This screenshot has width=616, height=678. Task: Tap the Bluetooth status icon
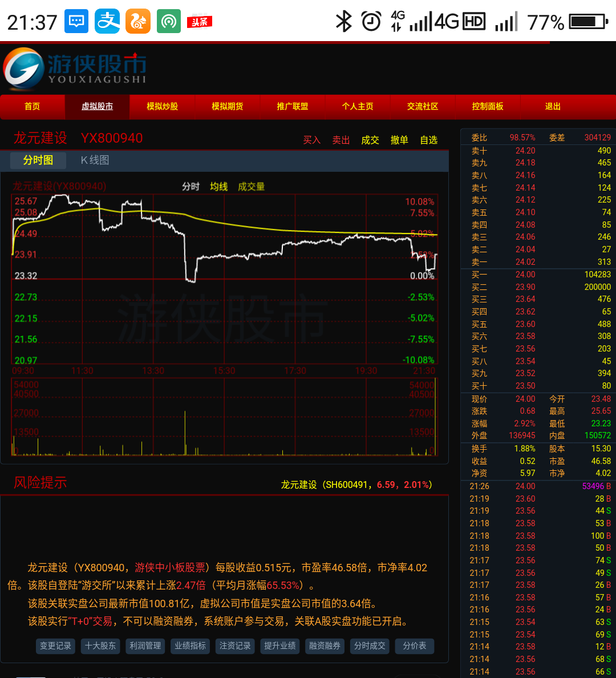click(343, 22)
